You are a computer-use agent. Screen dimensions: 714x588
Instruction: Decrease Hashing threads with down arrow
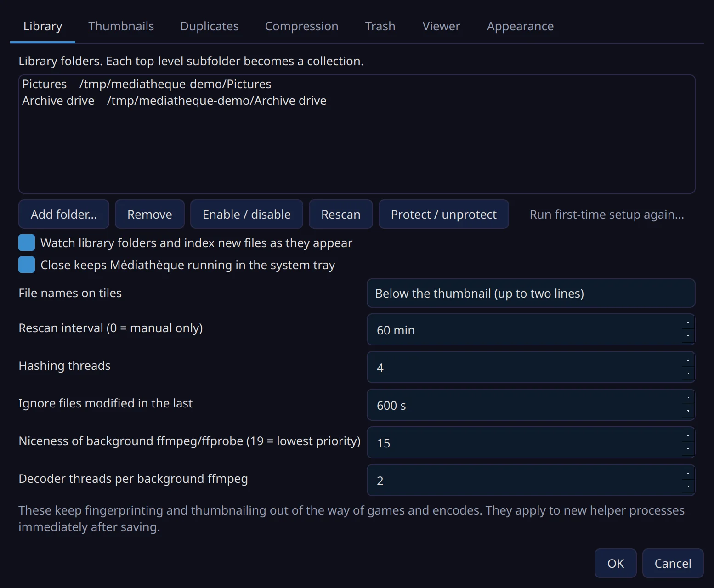click(688, 374)
